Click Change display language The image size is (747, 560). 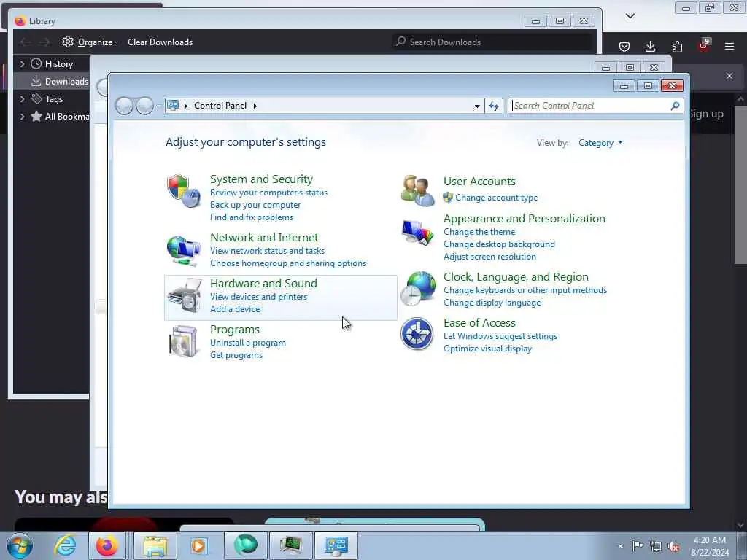pos(492,303)
